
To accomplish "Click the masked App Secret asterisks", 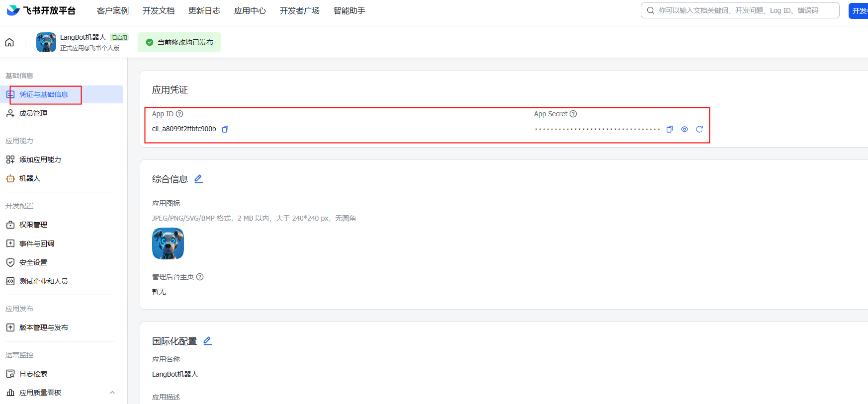I will 597,130.
